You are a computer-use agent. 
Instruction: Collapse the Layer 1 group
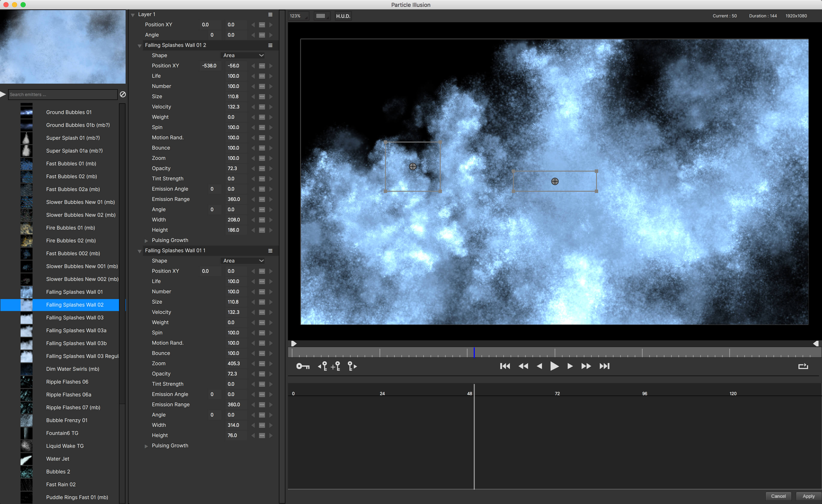pyautogui.click(x=133, y=15)
